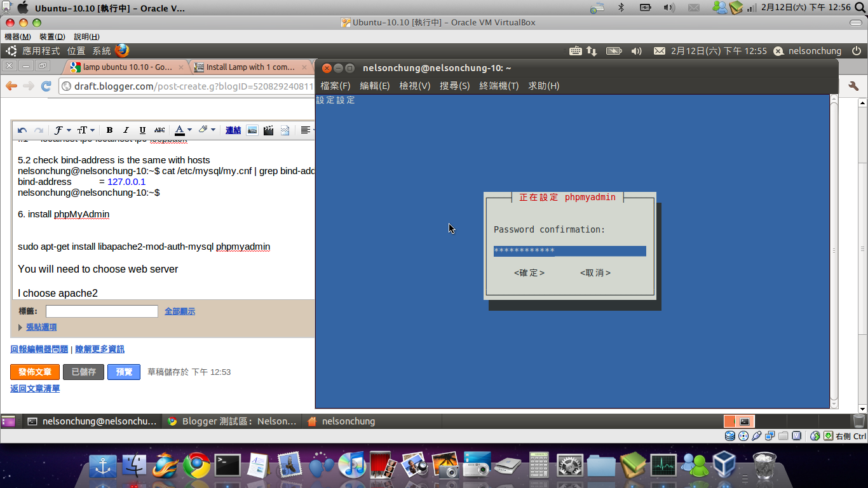Click Ubuntu power session icon
Viewport: 868px width, 488px height.
coord(857,51)
